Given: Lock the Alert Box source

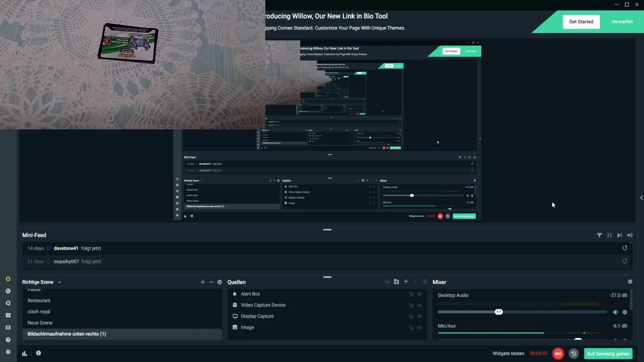Looking at the screenshot, I should coord(411,294).
